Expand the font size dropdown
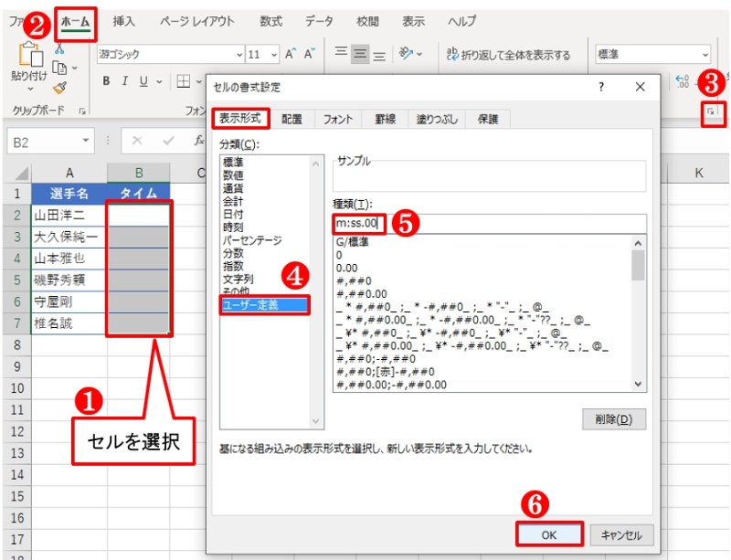Screen dimensions: 731x560 272,55
